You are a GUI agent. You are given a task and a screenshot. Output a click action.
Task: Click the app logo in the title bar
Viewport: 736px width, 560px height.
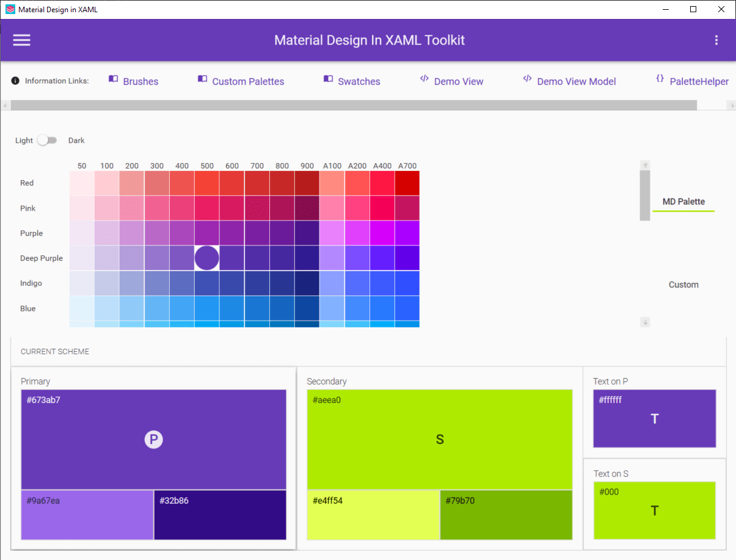click(10, 9)
